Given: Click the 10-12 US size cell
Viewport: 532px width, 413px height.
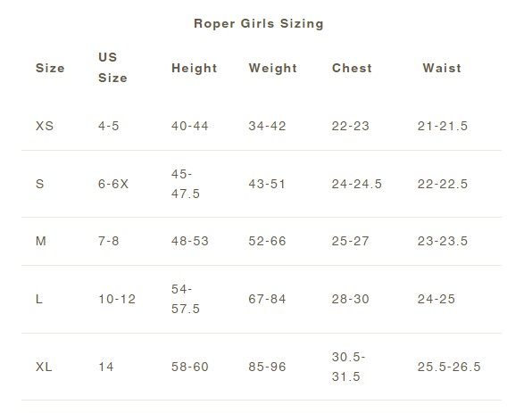Looking at the screenshot, I should pos(117,299).
